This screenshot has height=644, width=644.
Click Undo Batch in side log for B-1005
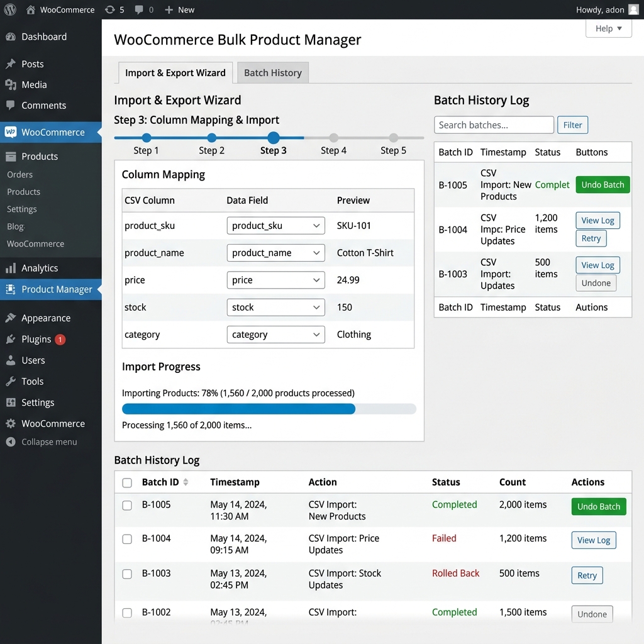pos(602,185)
